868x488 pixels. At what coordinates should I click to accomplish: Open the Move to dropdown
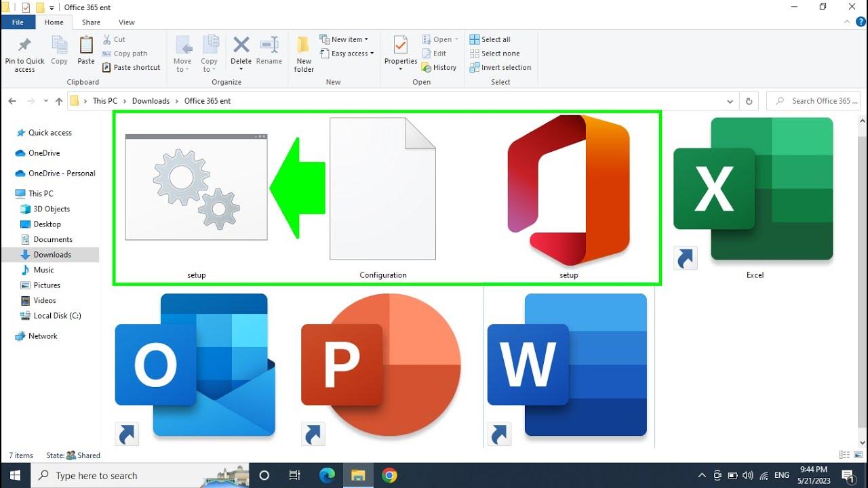tap(182, 54)
